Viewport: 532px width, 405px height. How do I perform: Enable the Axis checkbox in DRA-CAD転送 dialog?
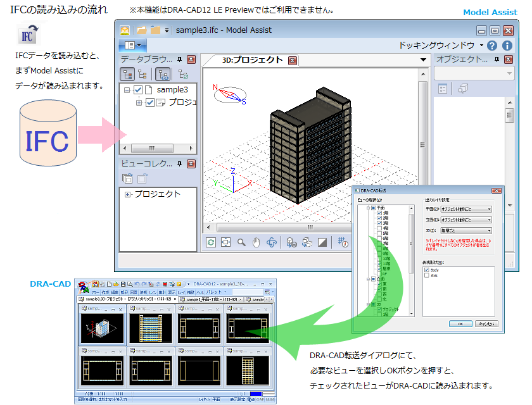point(426,275)
